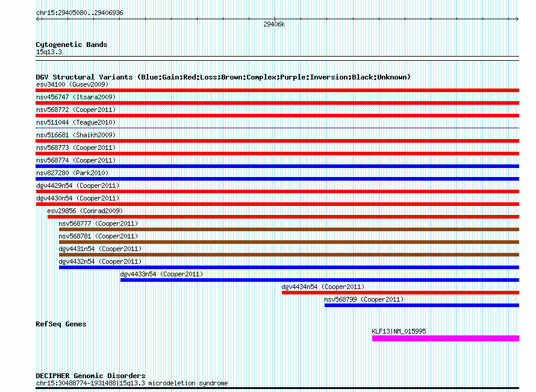Select the red esv34100 variant bar

coord(277,90)
